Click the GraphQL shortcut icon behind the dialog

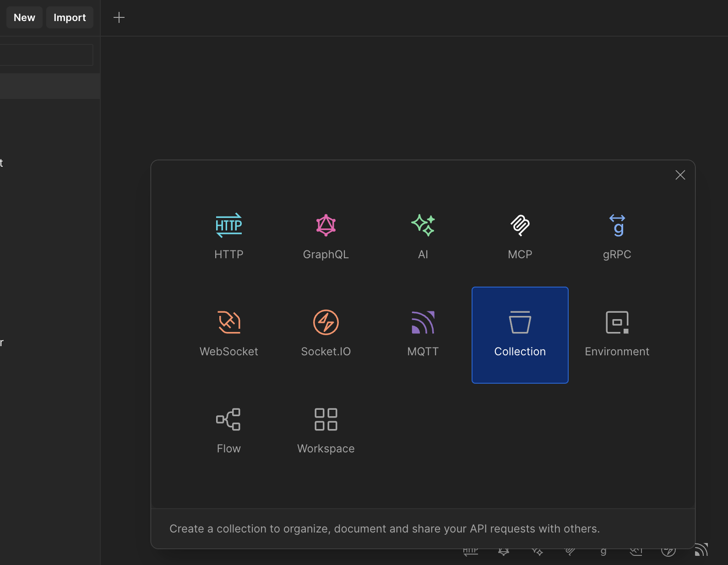point(504,551)
